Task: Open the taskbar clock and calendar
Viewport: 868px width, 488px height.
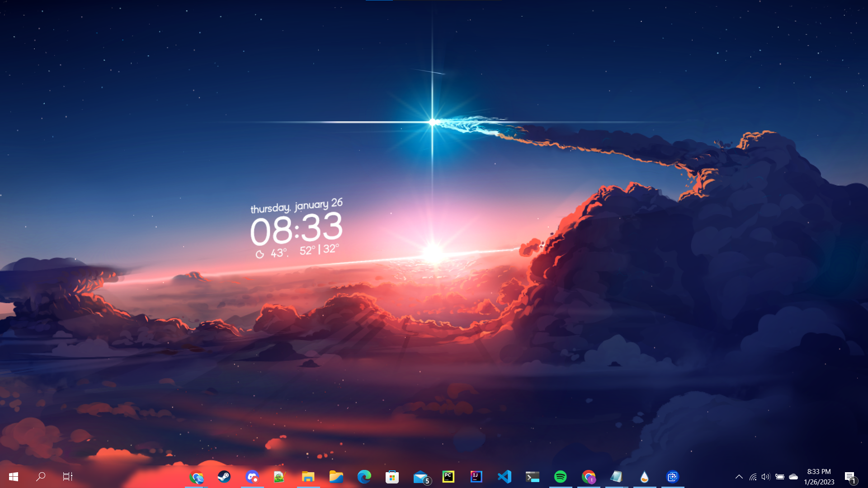Action: point(819,477)
